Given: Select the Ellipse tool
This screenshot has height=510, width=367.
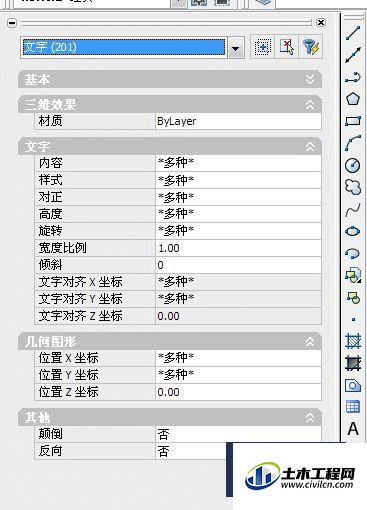Looking at the screenshot, I should [x=353, y=231].
